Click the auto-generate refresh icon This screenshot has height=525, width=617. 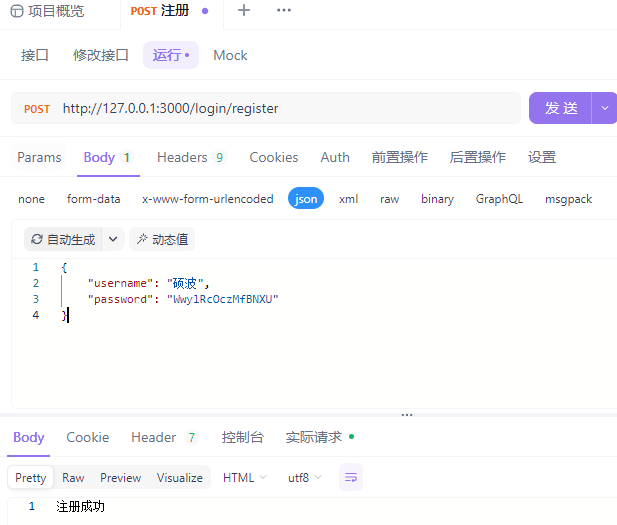click(37, 240)
